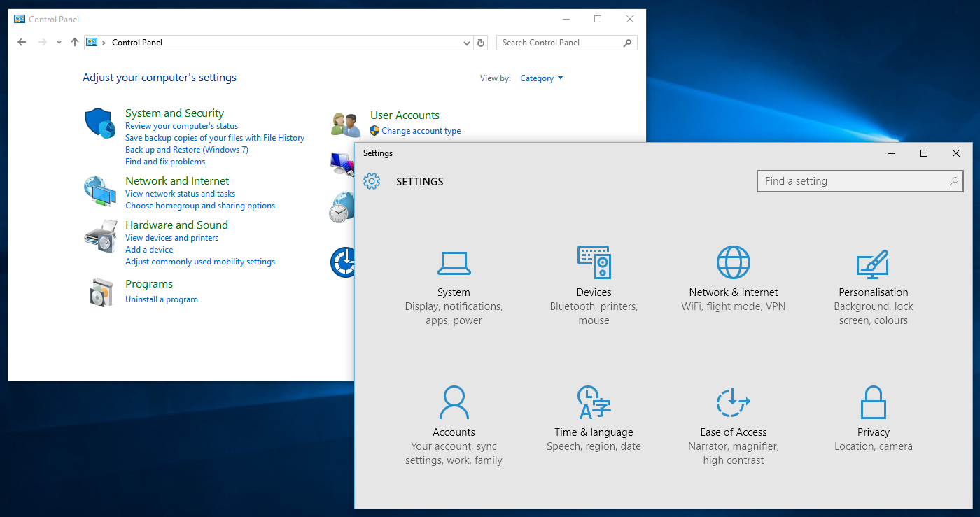Open System and Security category

(x=174, y=113)
